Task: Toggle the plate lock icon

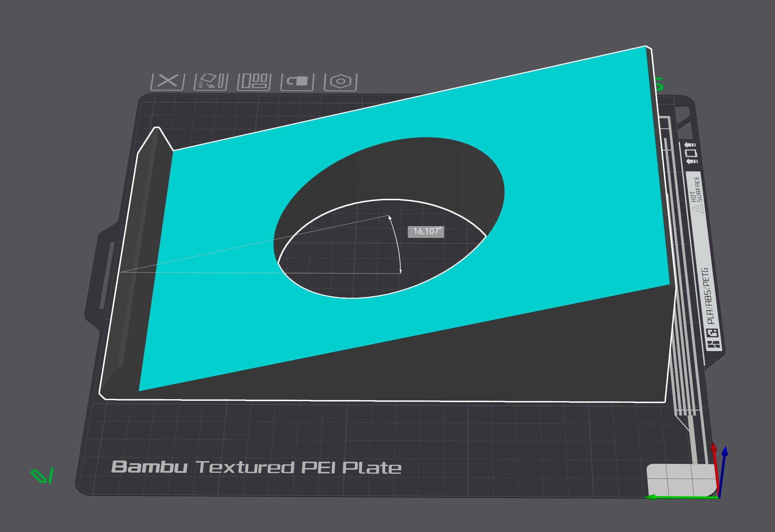Action: [297, 82]
